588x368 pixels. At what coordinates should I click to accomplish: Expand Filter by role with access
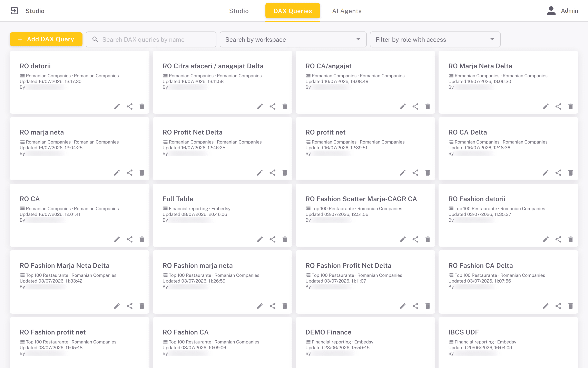[x=435, y=39]
